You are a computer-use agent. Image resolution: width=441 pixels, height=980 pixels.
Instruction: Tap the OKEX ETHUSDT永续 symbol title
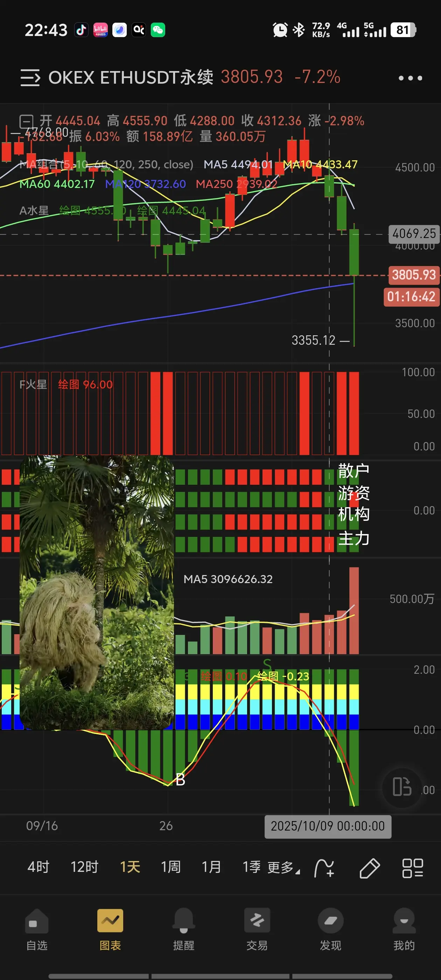point(131,77)
